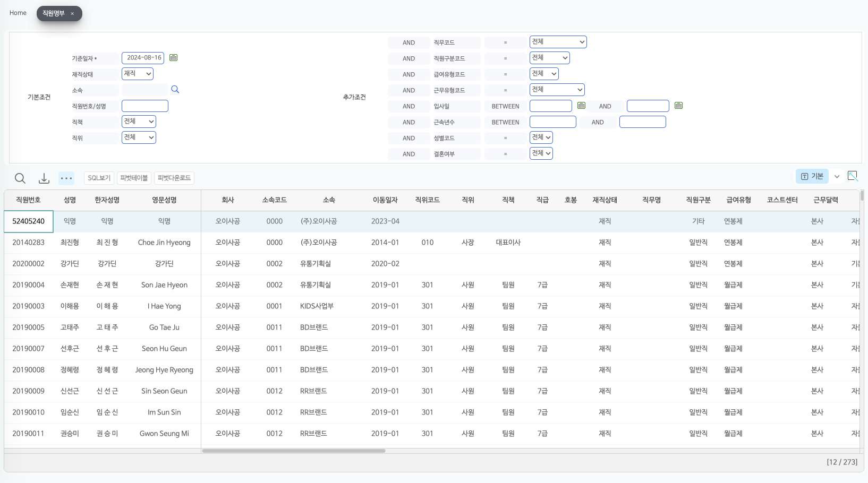Close the 직원명부 tab
The width and height of the screenshot is (868, 483).
(x=72, y=14)
